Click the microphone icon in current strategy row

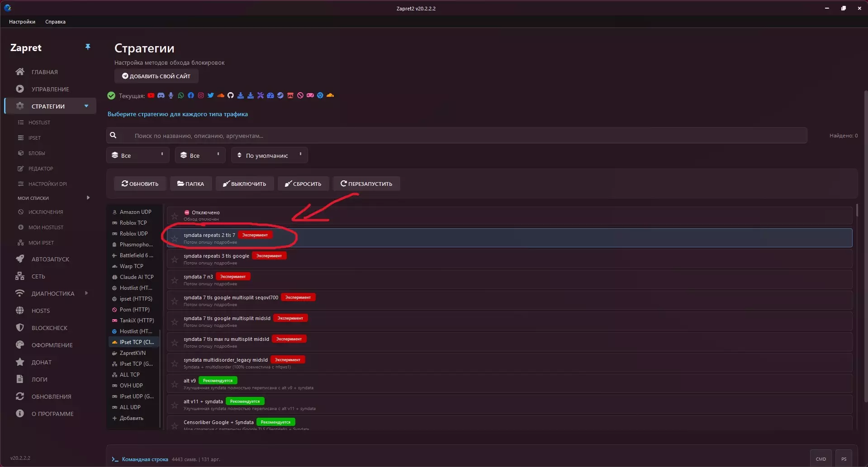tap(171, 95)
